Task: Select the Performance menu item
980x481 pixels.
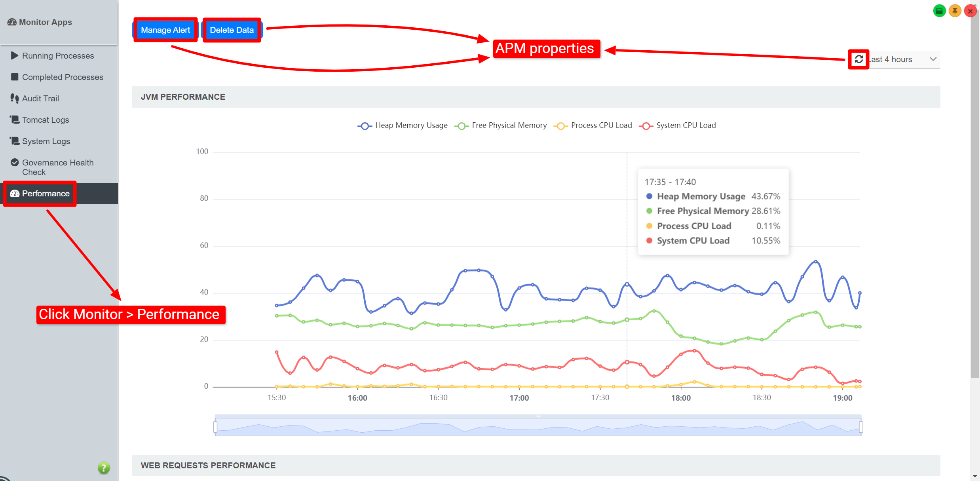Action: (x=46, y=194)
